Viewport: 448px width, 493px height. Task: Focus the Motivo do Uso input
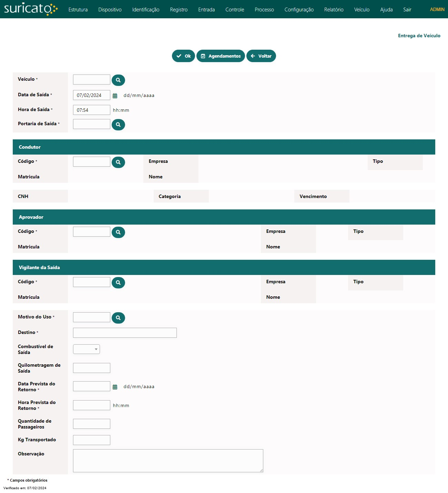tap(92, 317)
